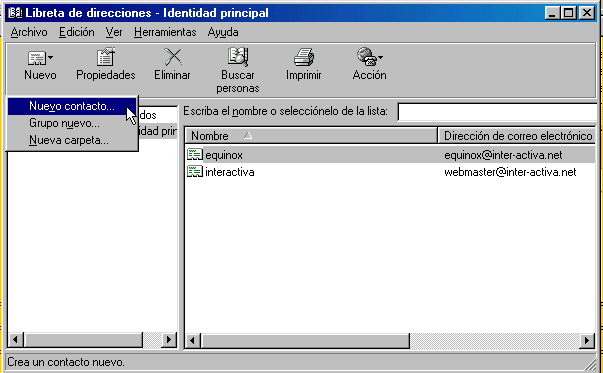Screen dimensions: 603x373
Task: Open the Edición menu
Action: click(77, 32)
